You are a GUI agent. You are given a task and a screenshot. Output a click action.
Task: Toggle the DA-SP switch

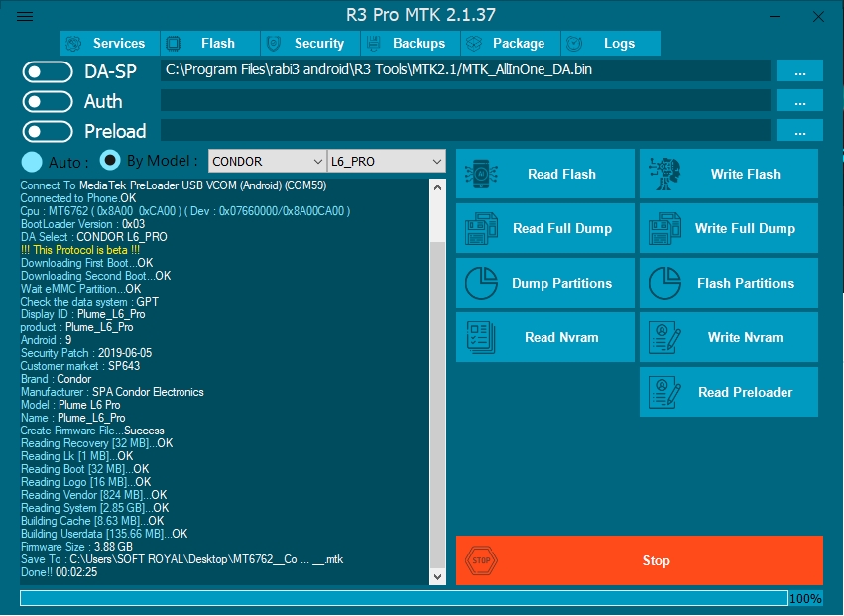pyautogui.click(x=48, y=71)
